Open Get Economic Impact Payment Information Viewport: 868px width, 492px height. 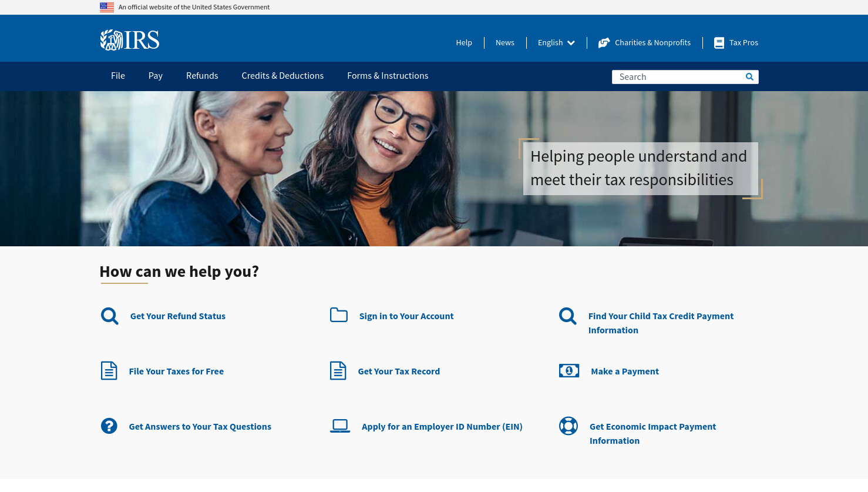click(x=652, y=434)
